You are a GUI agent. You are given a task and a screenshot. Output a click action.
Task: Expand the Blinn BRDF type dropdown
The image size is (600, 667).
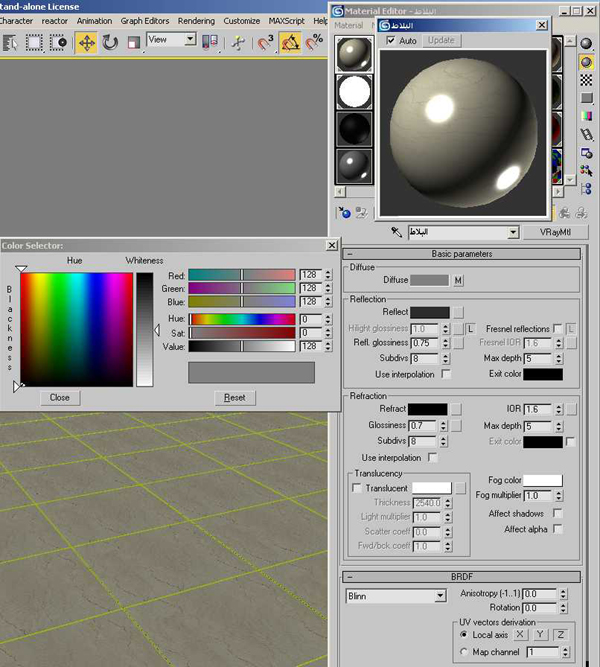[440, 597]
